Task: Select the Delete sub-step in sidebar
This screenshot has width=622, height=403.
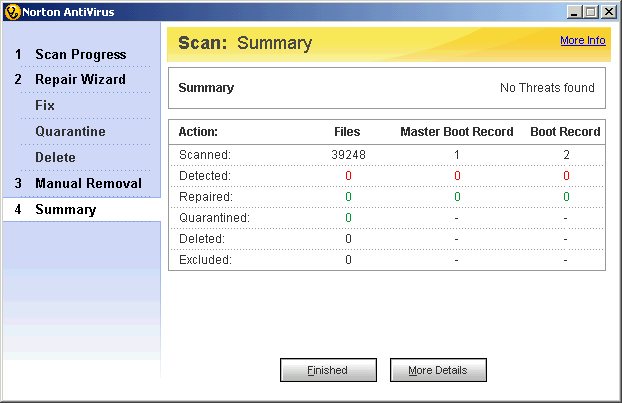Action: click(55, 157)
